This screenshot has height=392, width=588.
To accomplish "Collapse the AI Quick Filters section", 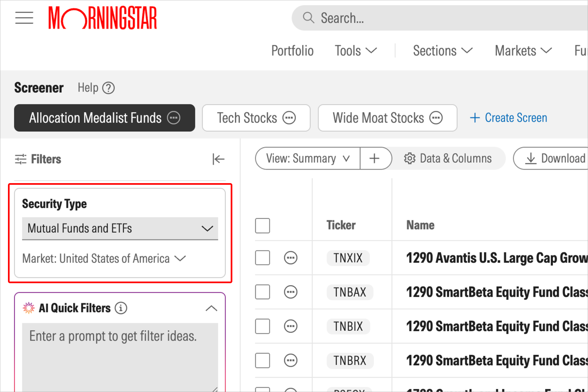I will coord(211,308).
